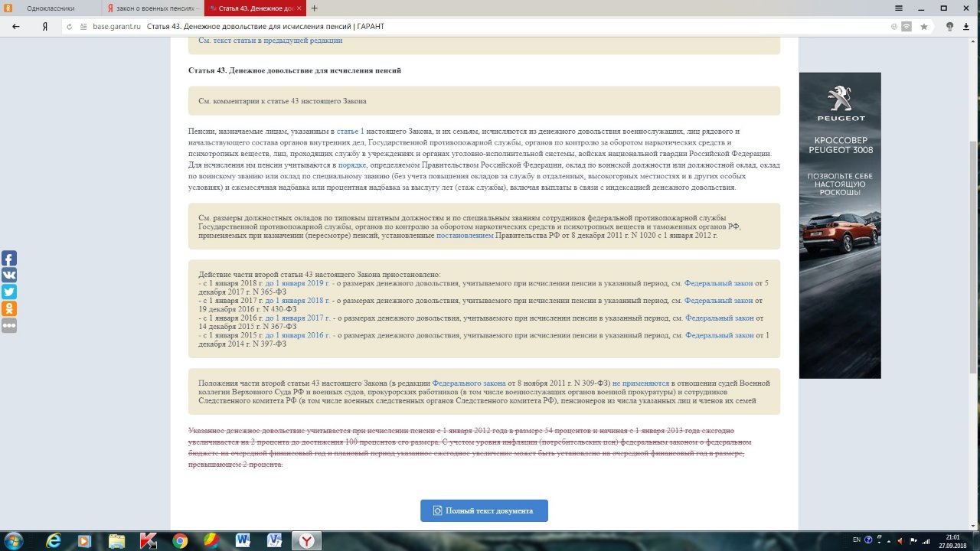Bookmark the page with the star icon
980x551 pixels.
coord(924,26)
